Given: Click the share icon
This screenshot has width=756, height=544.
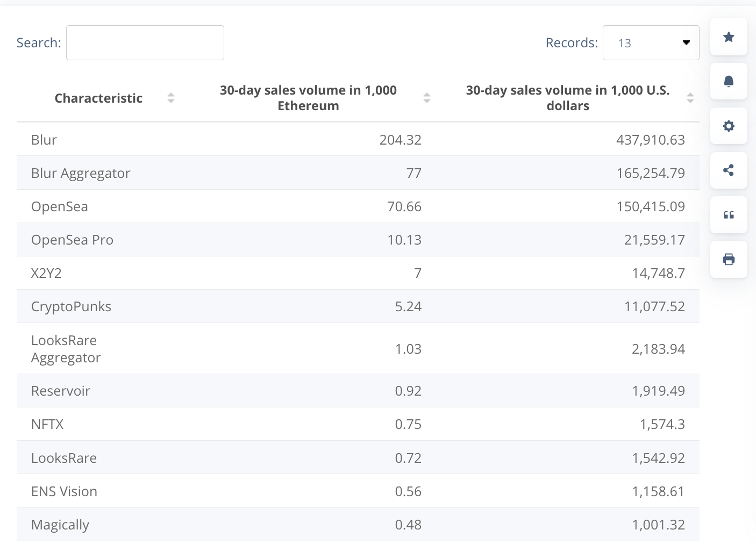Looking at the screenshot, I should click(x=729, y=170).
